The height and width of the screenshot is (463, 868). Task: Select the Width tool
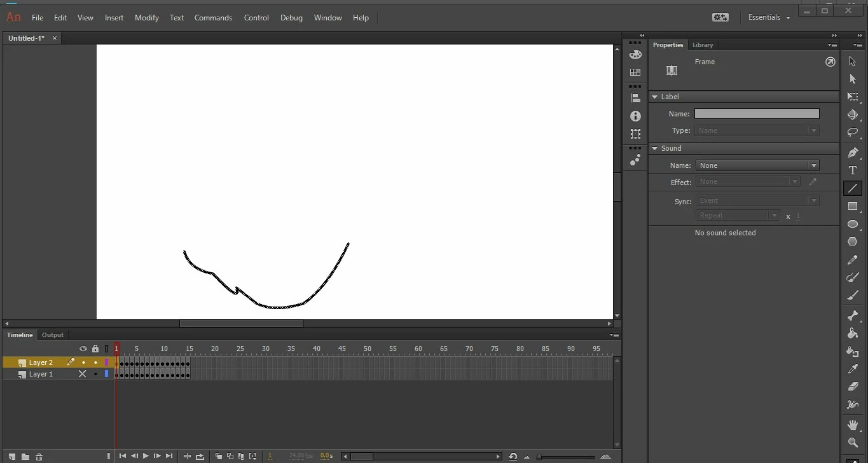pos(853,404)
